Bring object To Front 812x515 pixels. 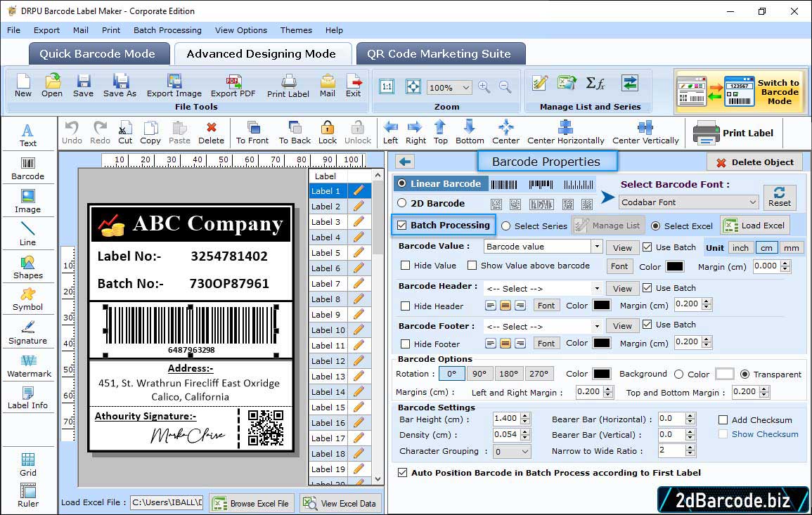pyautogui.click(x=252, y=133)
